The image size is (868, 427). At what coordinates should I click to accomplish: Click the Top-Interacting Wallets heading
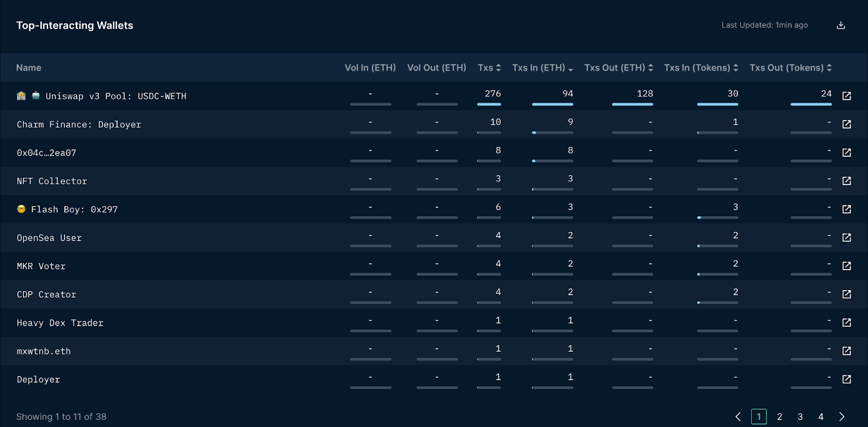pos(75,25)
